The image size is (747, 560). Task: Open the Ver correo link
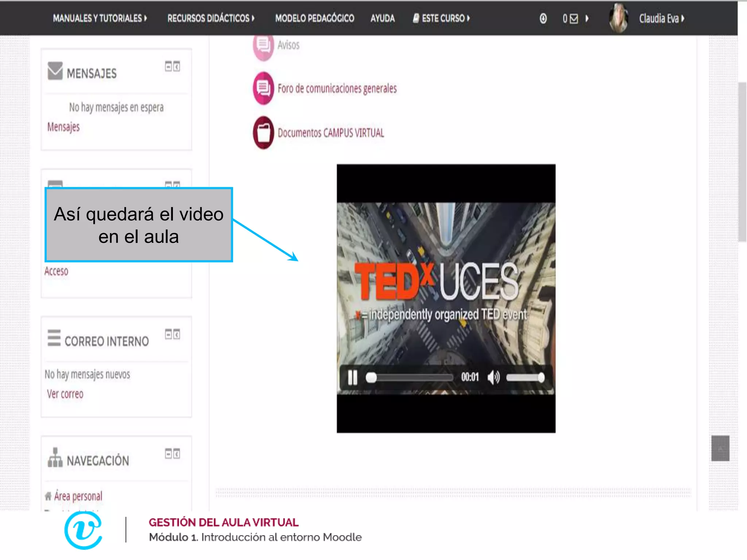(x=65, y=394)
